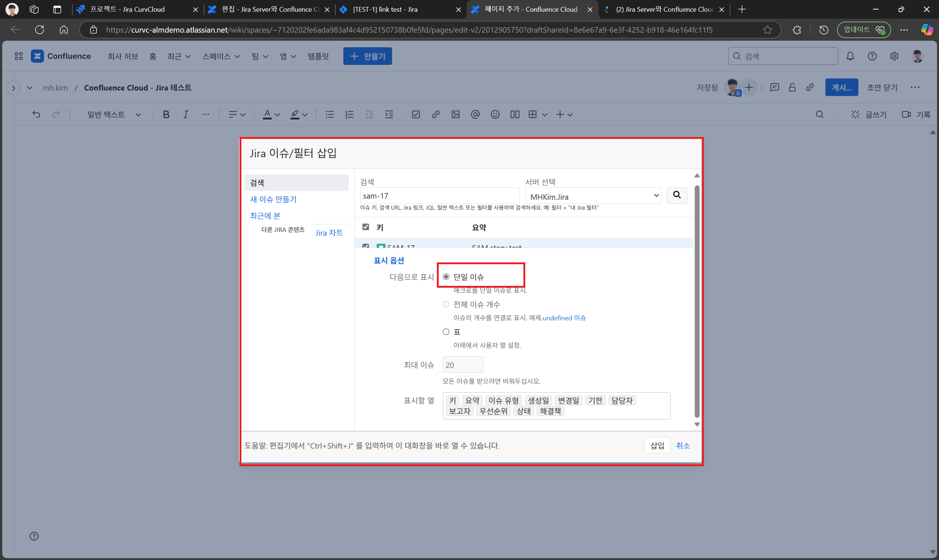939x560 pixels.
Task: Insert an @ mention
Action: click(x=475, y=114)
